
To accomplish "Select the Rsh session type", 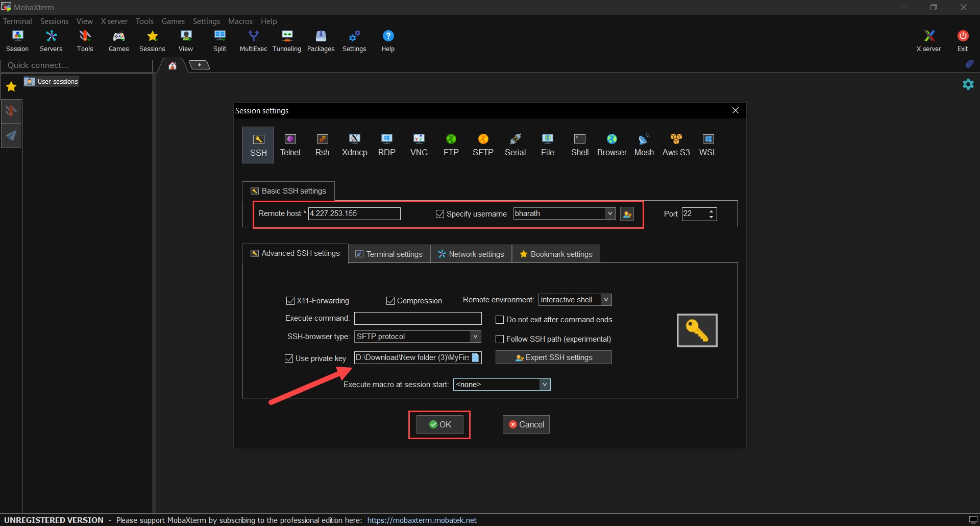I will tap(323, 145).
